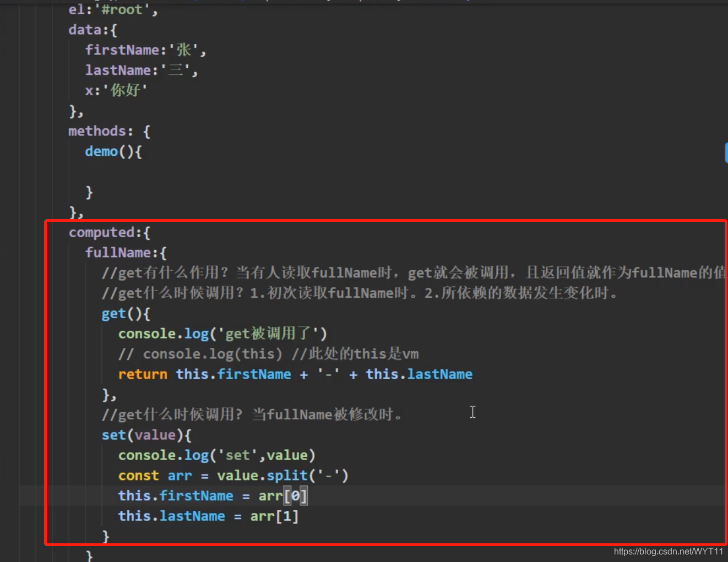Click the "set" name in set(value){
Screen dimensions: 728x562
pos(114,435)
